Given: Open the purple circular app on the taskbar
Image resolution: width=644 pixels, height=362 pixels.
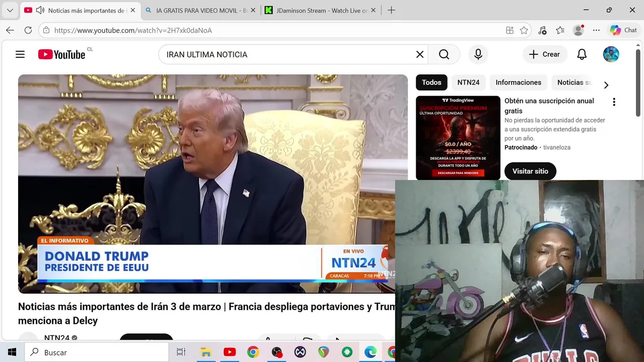Looking at the screenshot, I should (x=300, y=352).
